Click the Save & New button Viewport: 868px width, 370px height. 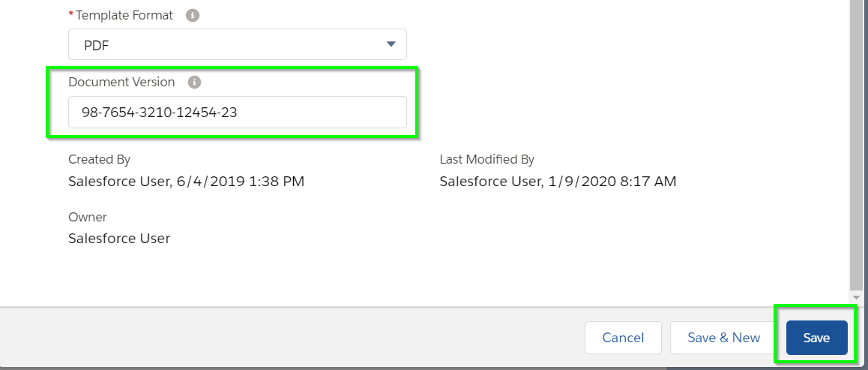(723, 337)
